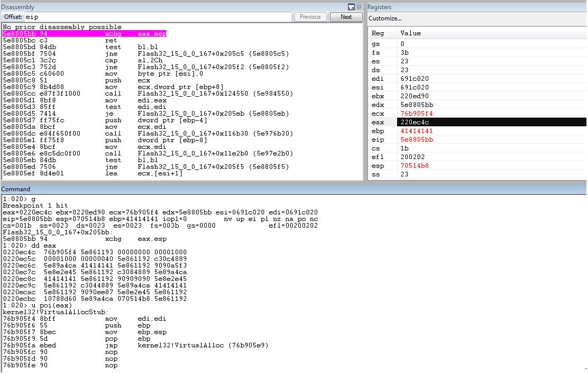Select the eip register row
This screenshot has height=374, width=588.
[x=477, y=139]
